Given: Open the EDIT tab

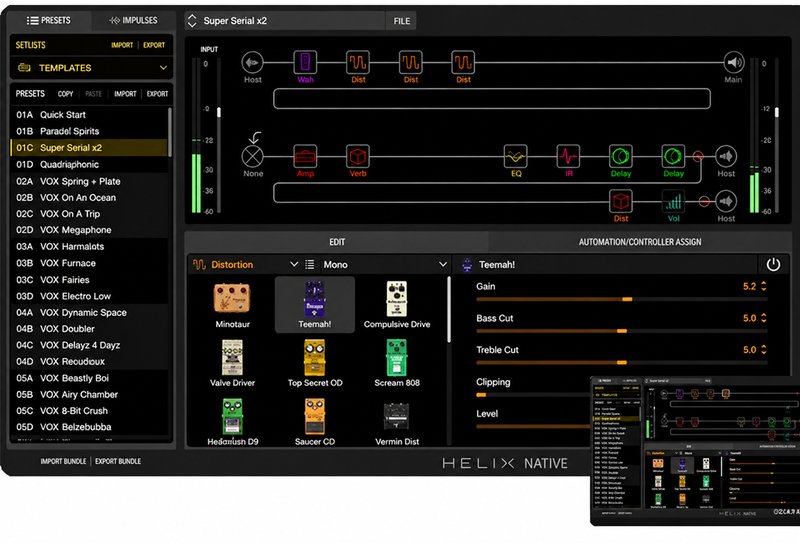Looking at the screenshot, I should (337, 242).
